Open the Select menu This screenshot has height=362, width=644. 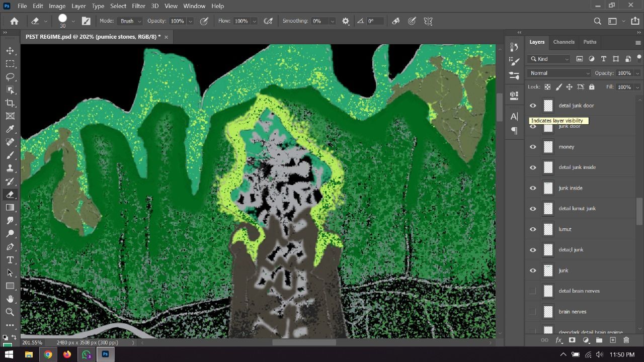[118, 6]
